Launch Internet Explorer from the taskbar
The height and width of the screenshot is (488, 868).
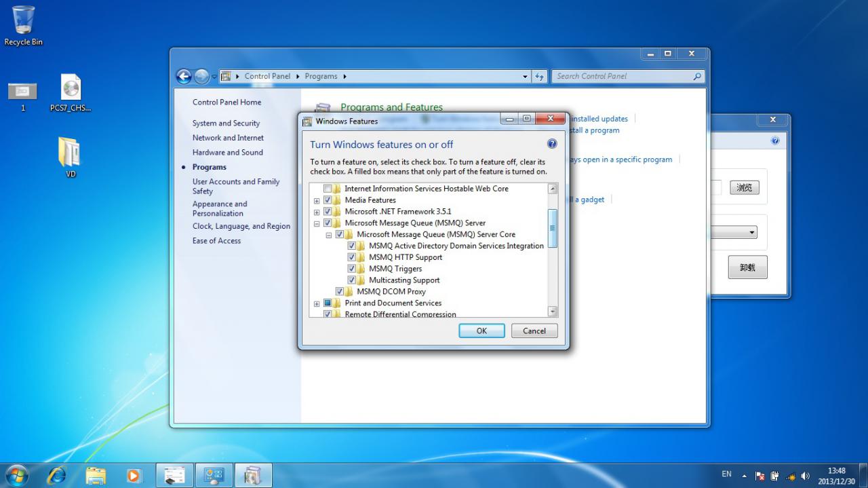click(56, 475)
